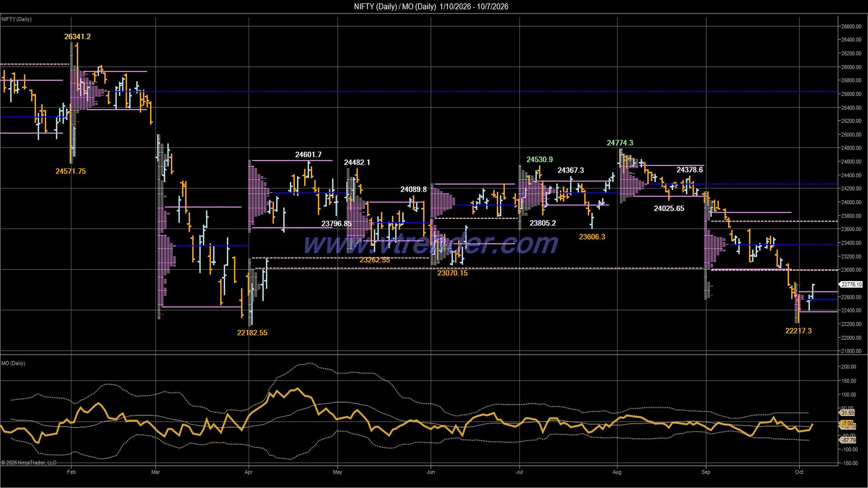Select the NIFTY (Daily) panel label
Image resolution: width=868 pixels, height=488 pixels.
(16, 19)
